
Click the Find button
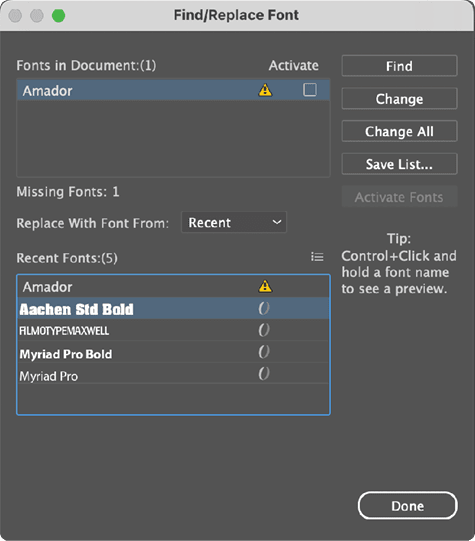pos(399,66)
